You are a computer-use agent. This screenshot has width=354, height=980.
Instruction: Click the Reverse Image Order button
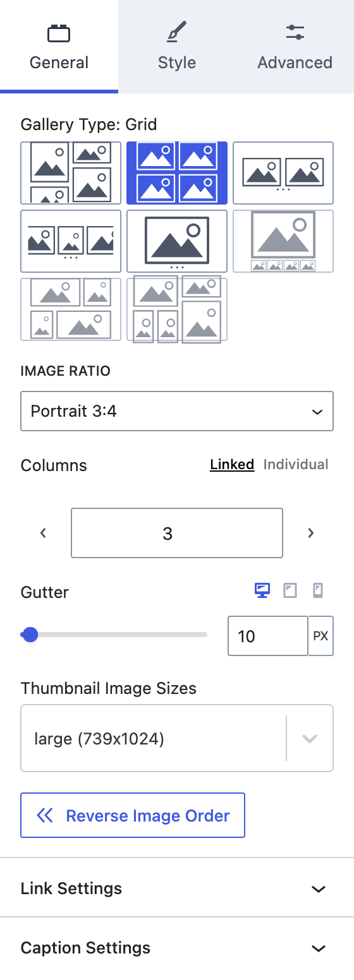coord(133,815)
